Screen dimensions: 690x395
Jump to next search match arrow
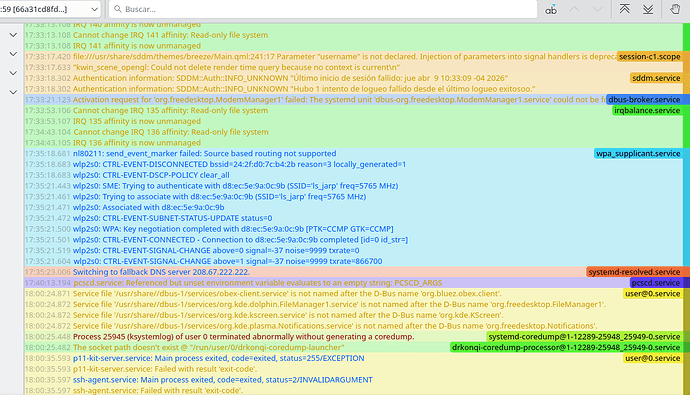point(597,9)
